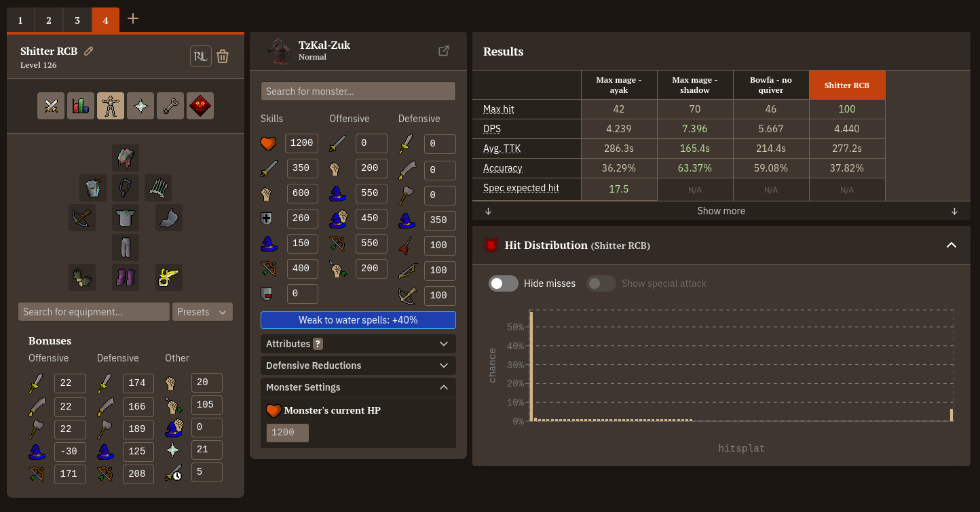
Task: Switch to loadout tab 2
Action: click(x=49, y=20)
